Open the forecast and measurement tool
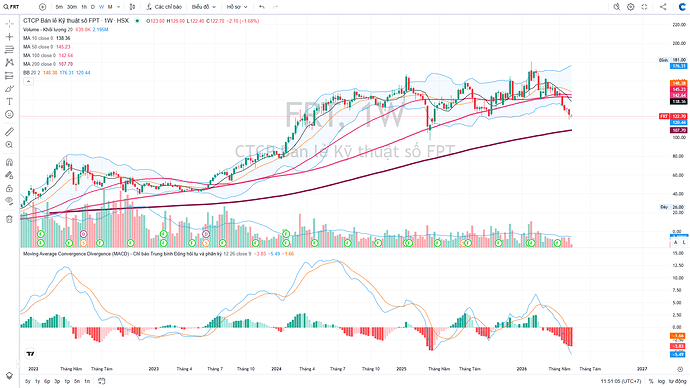The image size is (690, 388). pyautogui.click(x=9, y=76)
